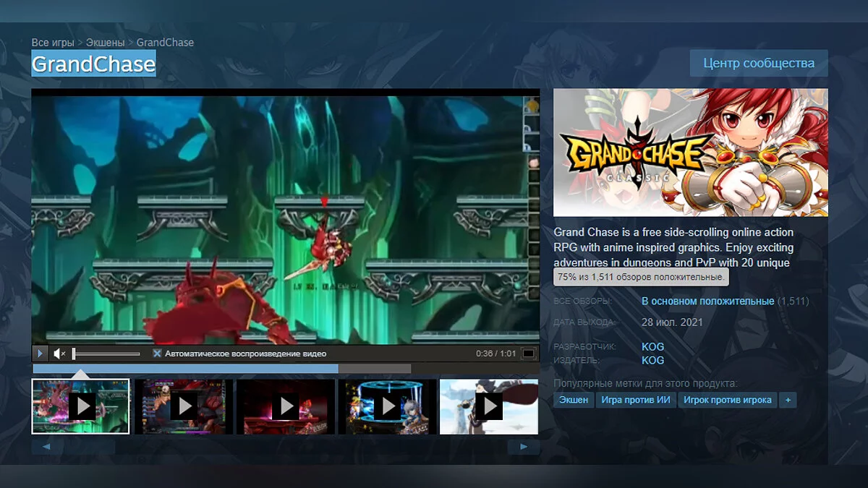Screen dimensions: 868x488
Task: Open developer KOG link
Action: click(652, 347)
